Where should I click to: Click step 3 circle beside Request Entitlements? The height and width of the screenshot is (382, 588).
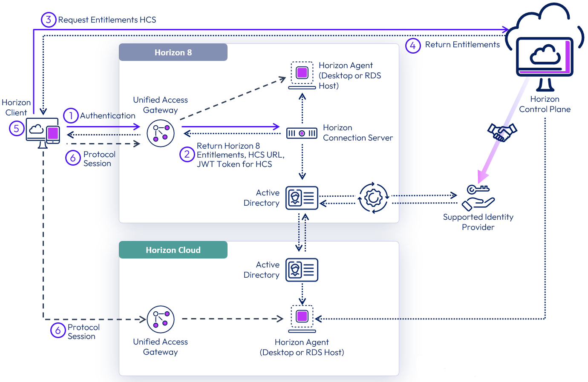(x=49, y=20)
